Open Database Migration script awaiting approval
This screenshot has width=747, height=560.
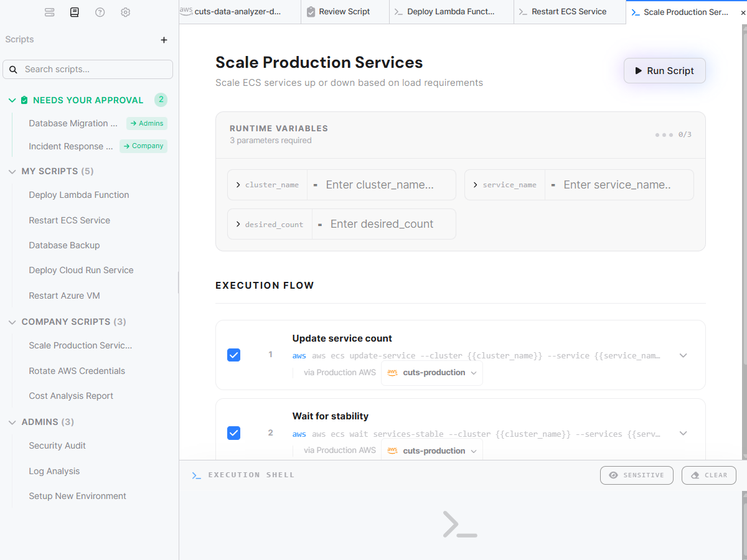[73, 123]
